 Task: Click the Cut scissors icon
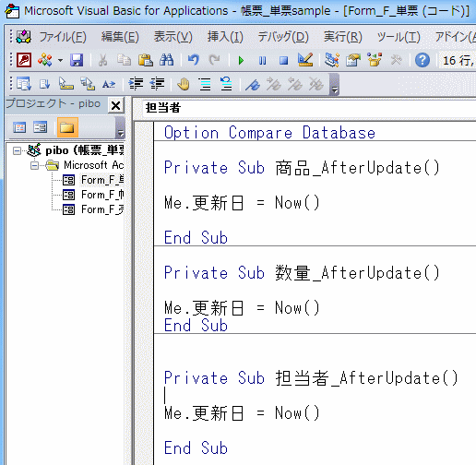(x=102, y=60)
